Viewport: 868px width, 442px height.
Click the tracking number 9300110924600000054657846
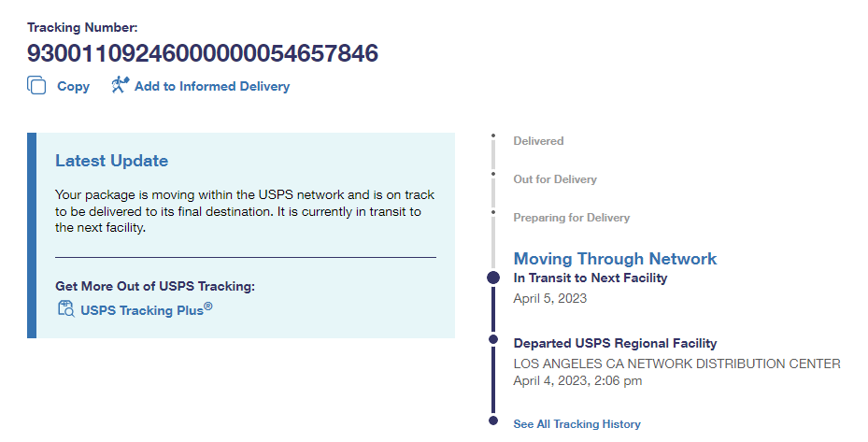coord(203,54)
